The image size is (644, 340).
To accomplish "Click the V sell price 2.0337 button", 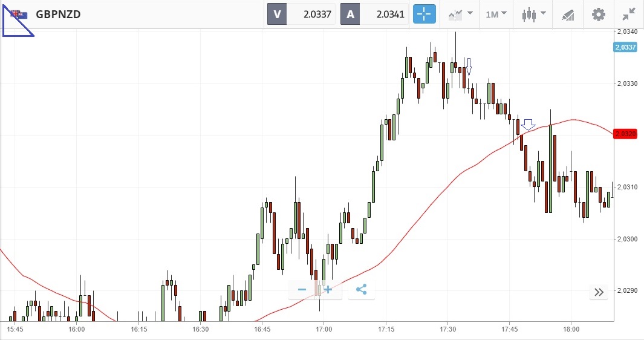I will click(302, 14).
